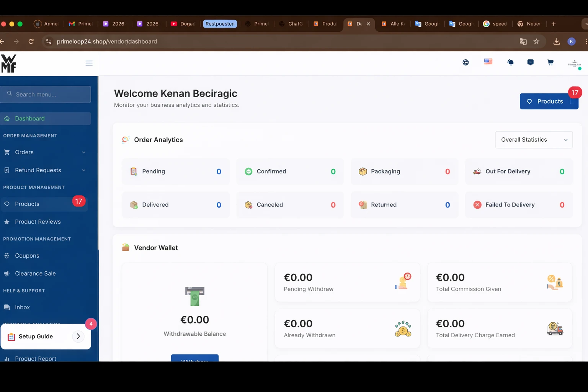Open the US flag language selector
Screen dimensions: 588x392
tap(488, 62)
